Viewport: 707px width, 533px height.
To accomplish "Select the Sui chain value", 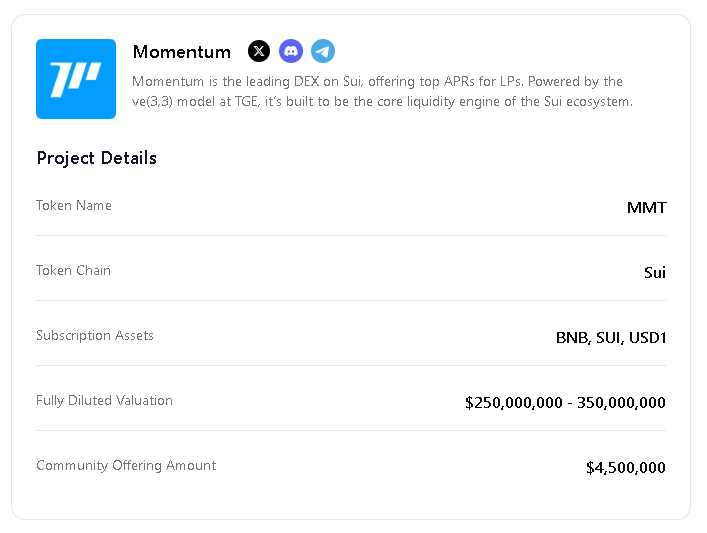I will tap(655, 272).
